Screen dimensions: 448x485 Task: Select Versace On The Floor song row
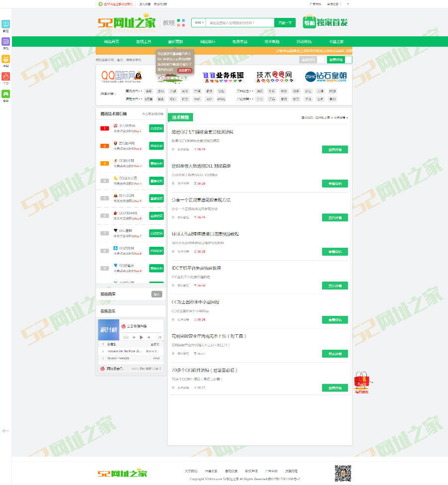[x=130, y=351]
